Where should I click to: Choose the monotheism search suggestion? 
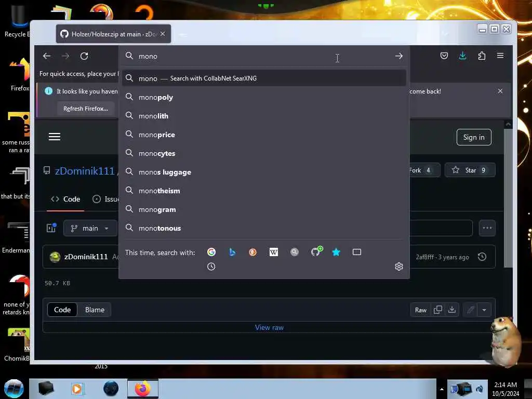(264, 191)
